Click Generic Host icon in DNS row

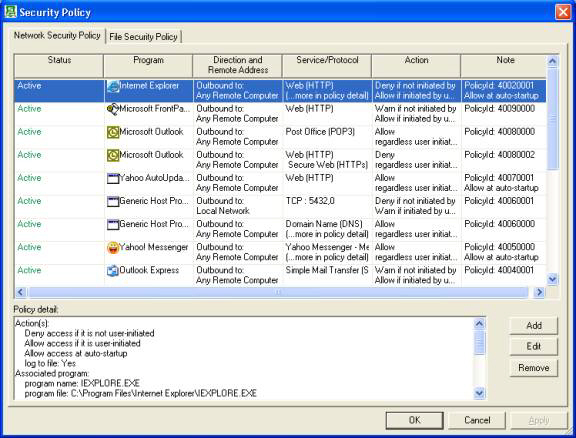pos(113,225)
